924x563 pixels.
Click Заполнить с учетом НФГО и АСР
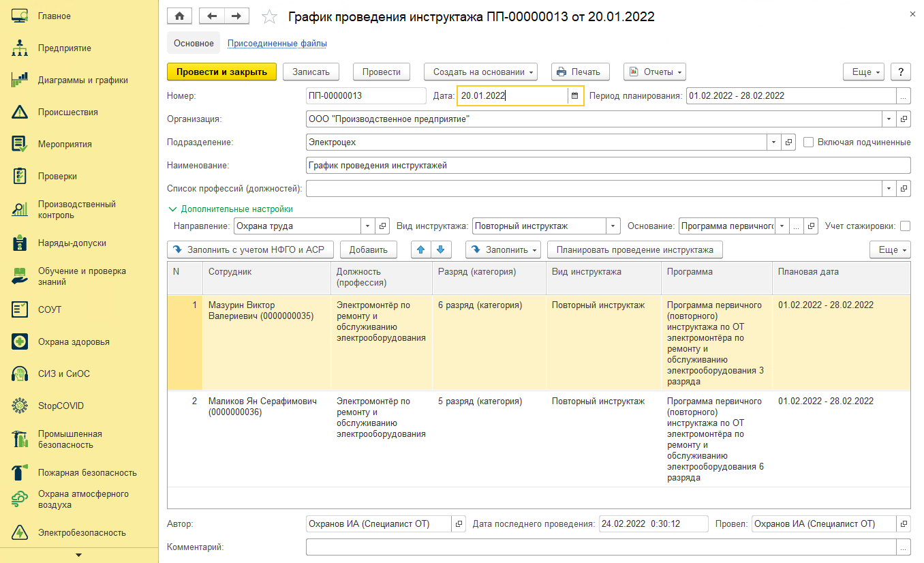pos(250,250)
